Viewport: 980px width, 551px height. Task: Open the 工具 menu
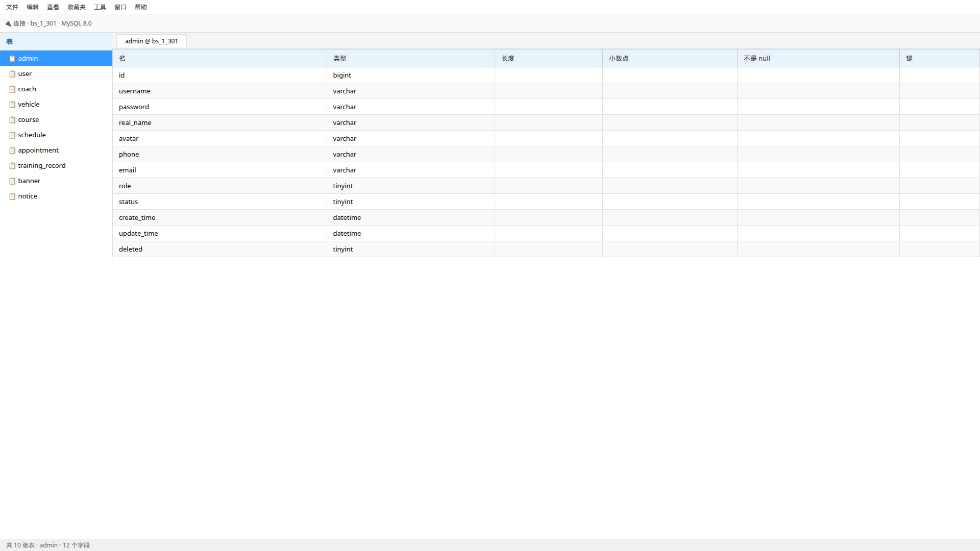(x=100, y=7)
